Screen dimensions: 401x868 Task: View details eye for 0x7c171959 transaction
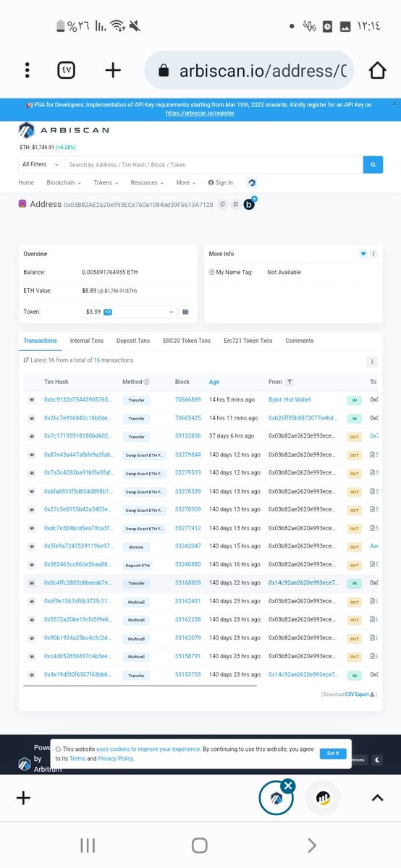(x=32, y=436)
